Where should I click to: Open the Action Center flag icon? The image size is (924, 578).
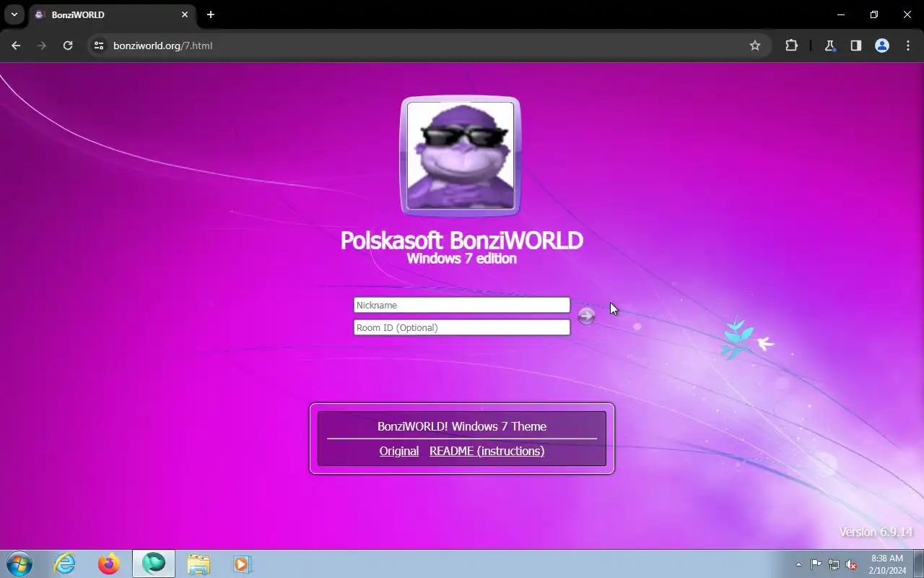coord(816,564)
